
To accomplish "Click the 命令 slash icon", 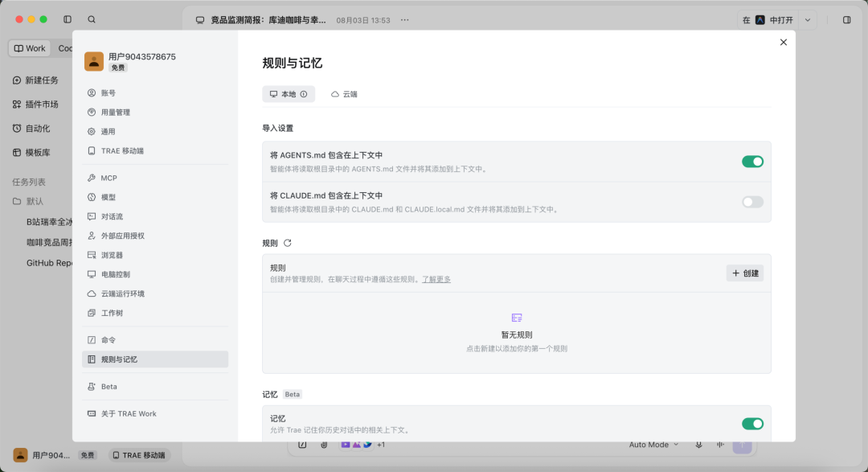I will pyautogui.click(x=92, y=340).
